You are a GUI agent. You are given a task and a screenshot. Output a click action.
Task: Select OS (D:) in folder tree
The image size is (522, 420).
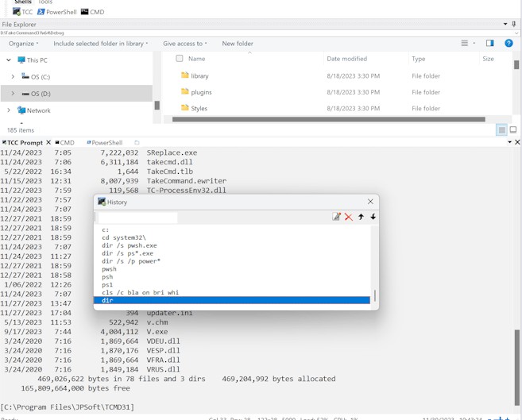tap(41, 94)
